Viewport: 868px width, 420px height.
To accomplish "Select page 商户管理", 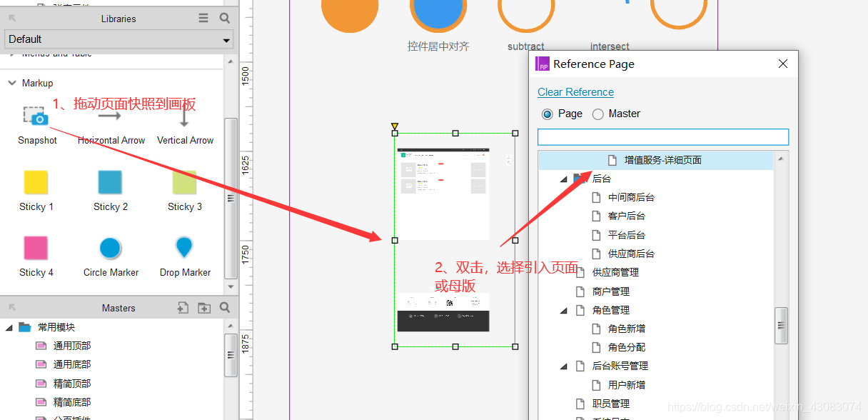I will point(611,291).
